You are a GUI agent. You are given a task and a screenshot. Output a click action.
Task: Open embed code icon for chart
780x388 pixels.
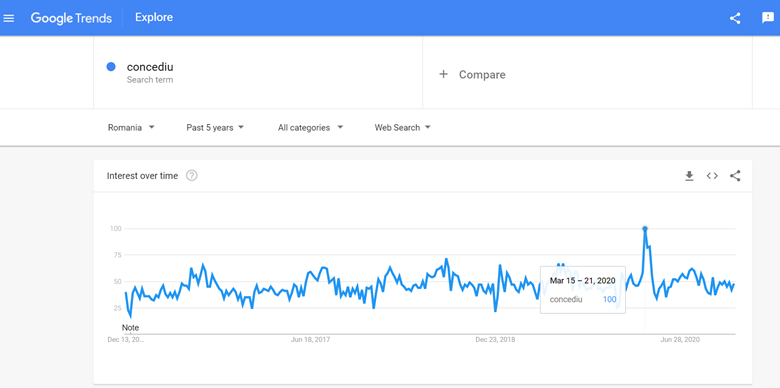coord(712,176)
